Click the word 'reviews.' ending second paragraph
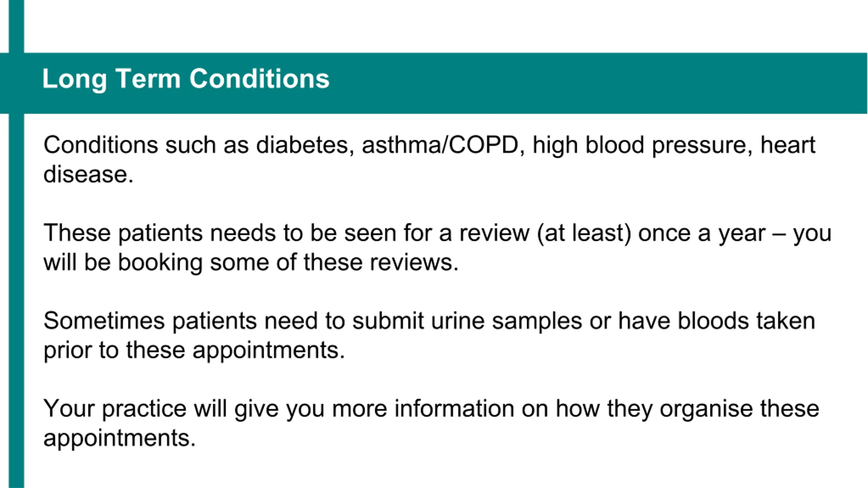The image size is (868, 488). [414, 262]
